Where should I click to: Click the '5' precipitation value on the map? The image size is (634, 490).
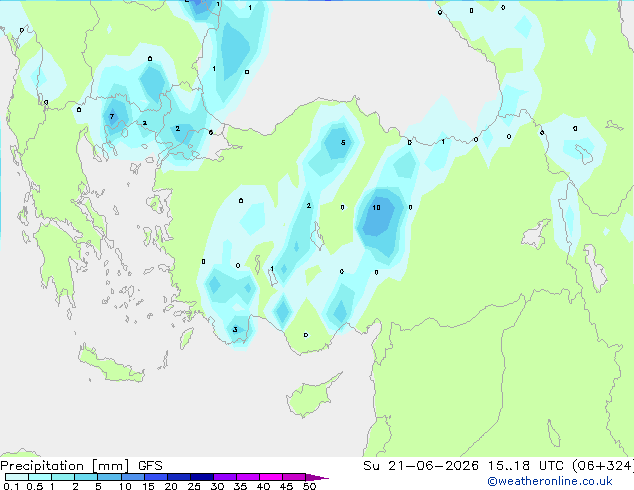point(343,142)
